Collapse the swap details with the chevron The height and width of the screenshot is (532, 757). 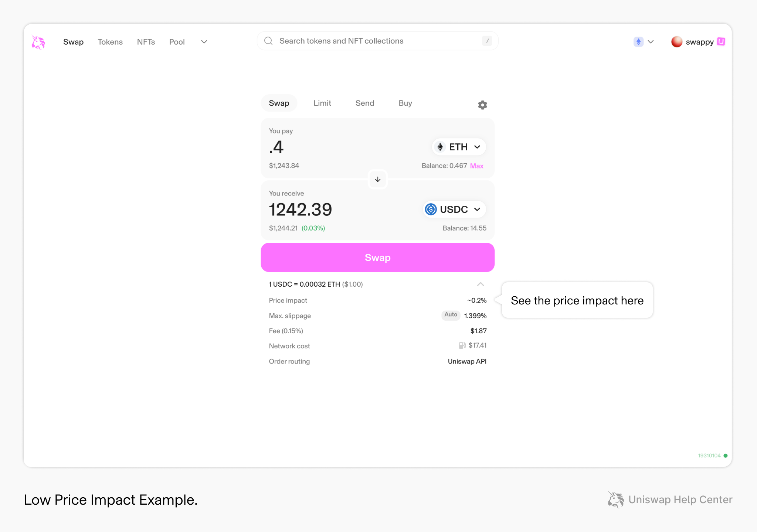pyautogui.click(x=480, y=284)
